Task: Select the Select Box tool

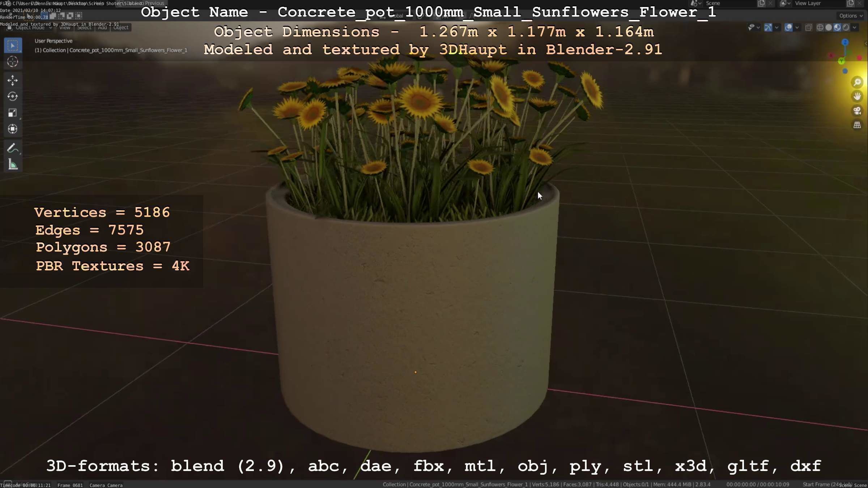Action: point(13,46)
